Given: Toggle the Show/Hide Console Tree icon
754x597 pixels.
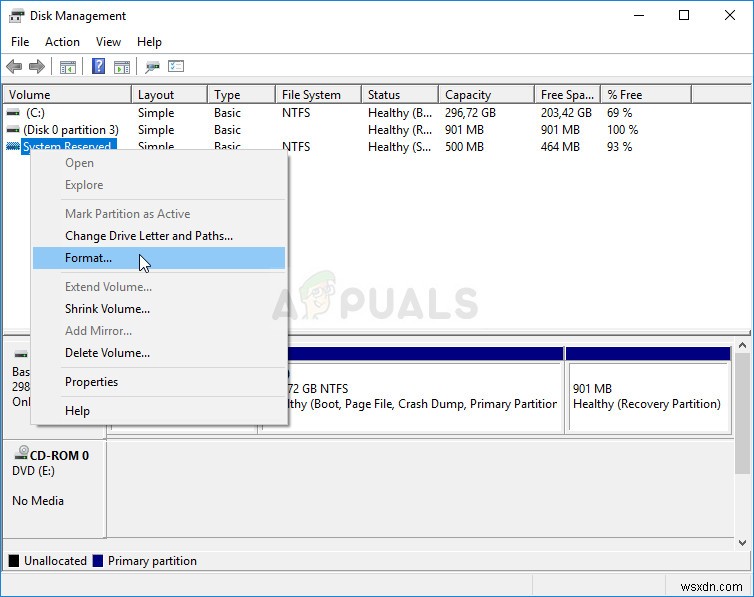Looking at the screenshot, I should [x=68, y=67].
